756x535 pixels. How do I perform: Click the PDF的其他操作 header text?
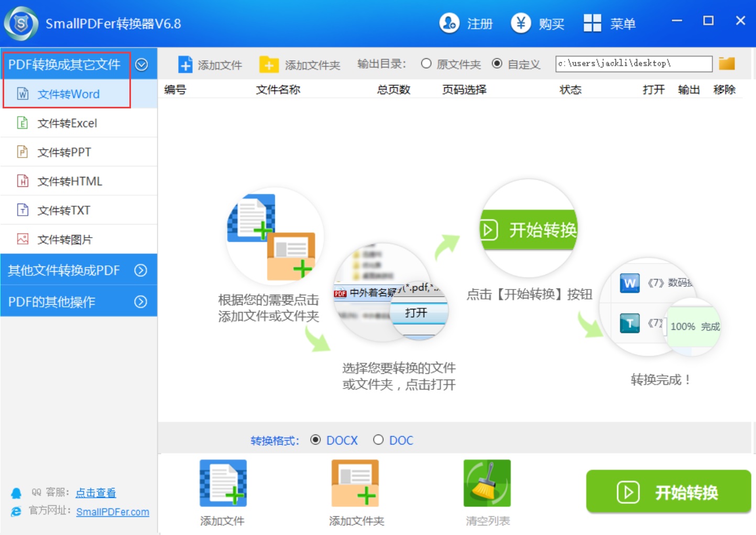point(52,302)
